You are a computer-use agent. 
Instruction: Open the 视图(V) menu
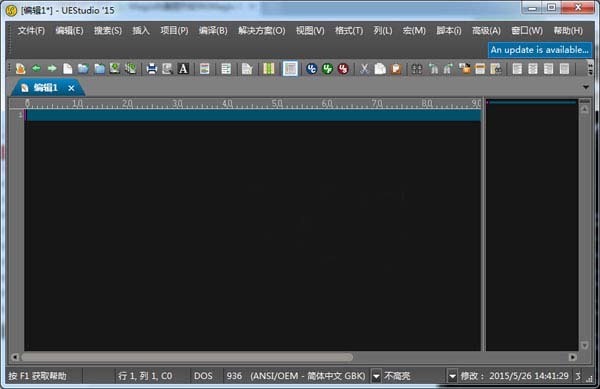pos(310,31)
